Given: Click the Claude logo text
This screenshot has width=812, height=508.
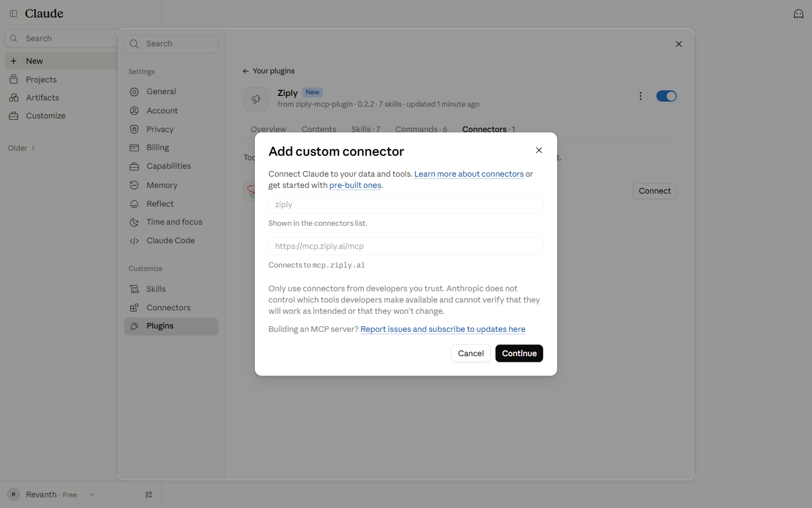Looking at the screenshot, I should 44,14.
